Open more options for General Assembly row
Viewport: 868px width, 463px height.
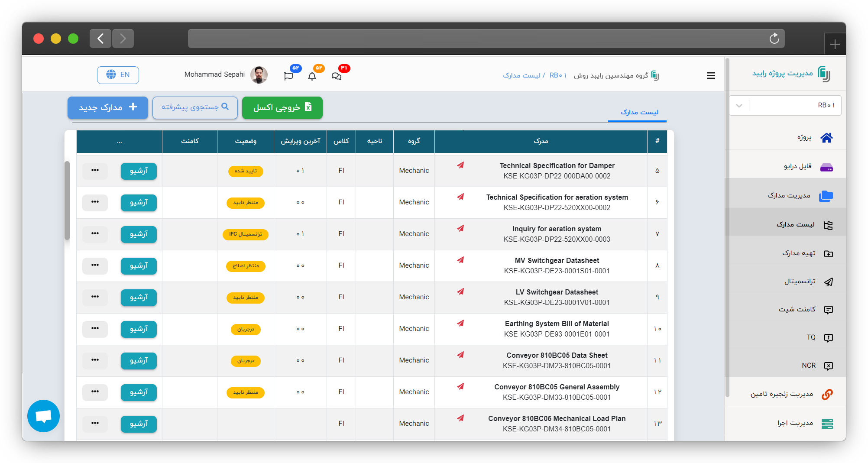95,392
